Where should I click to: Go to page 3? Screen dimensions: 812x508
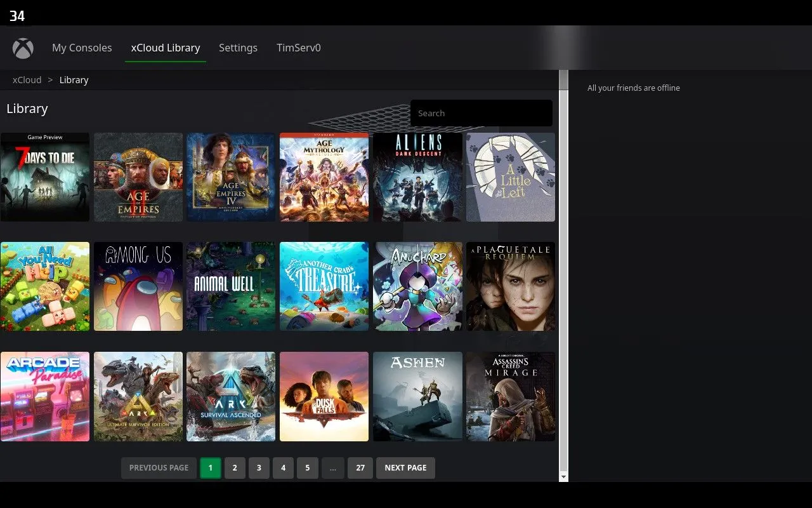coord(259,468)
